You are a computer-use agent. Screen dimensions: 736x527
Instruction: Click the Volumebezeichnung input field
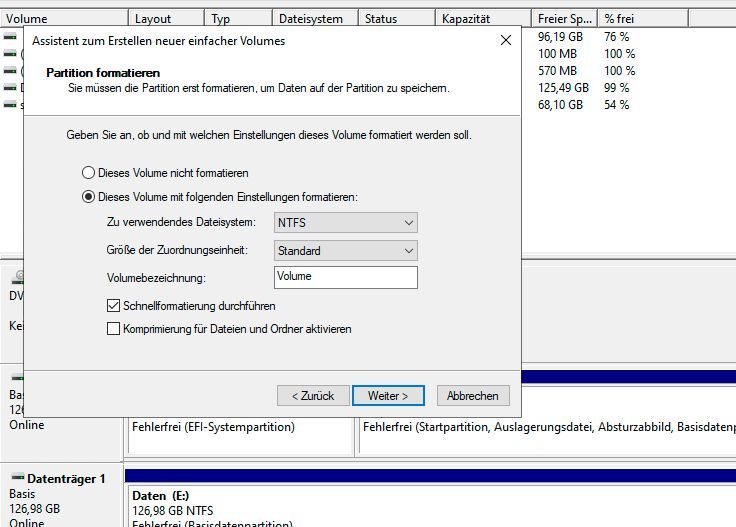345,277
